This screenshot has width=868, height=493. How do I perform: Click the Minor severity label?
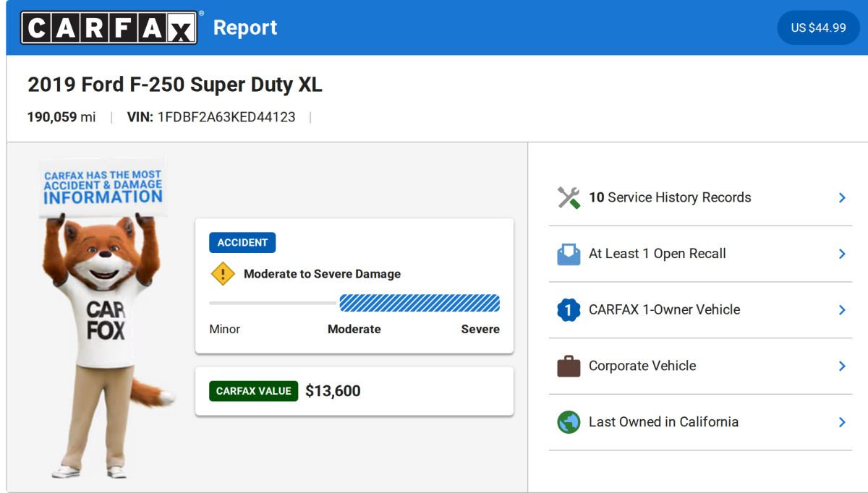[224, 329]
